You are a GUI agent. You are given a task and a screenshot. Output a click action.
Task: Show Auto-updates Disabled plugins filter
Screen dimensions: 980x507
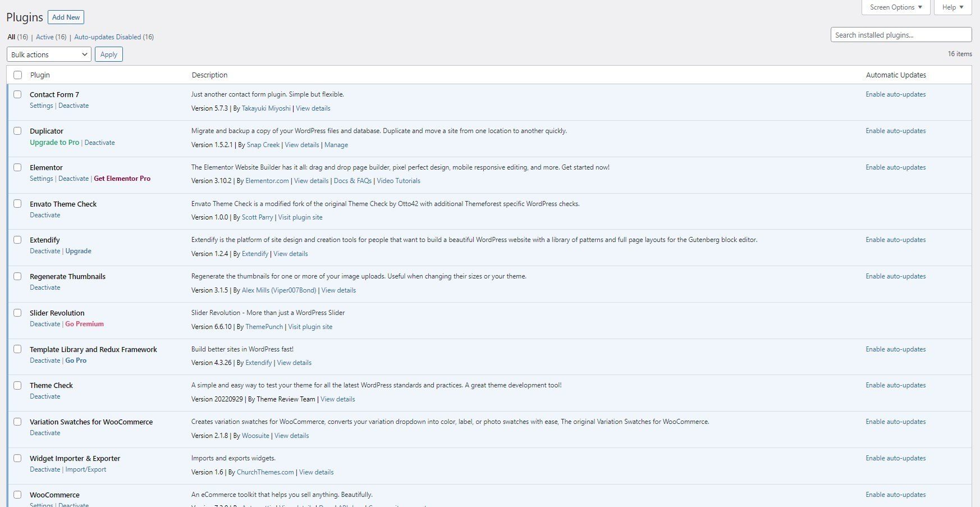pos(108,37)
